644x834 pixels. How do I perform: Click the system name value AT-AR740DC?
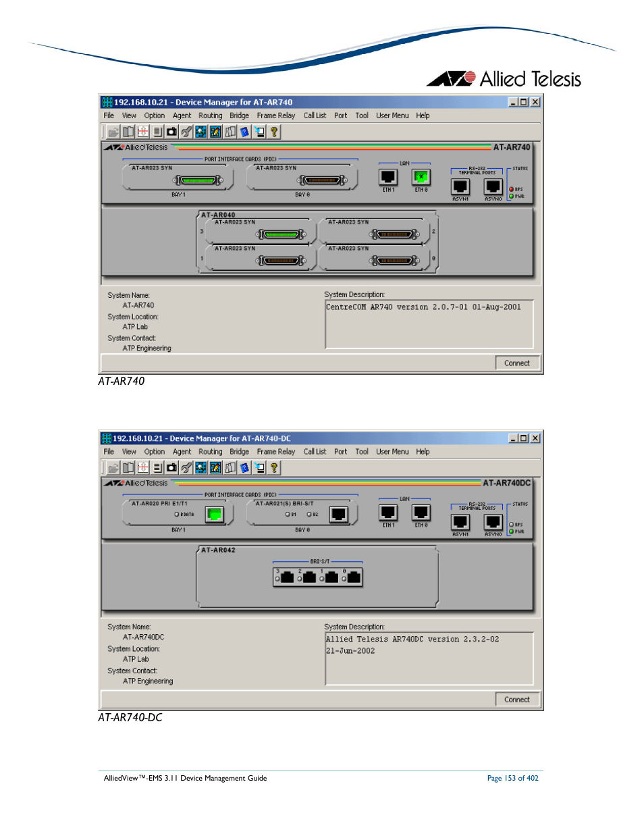pyautogui.click(x=143, y=637)
